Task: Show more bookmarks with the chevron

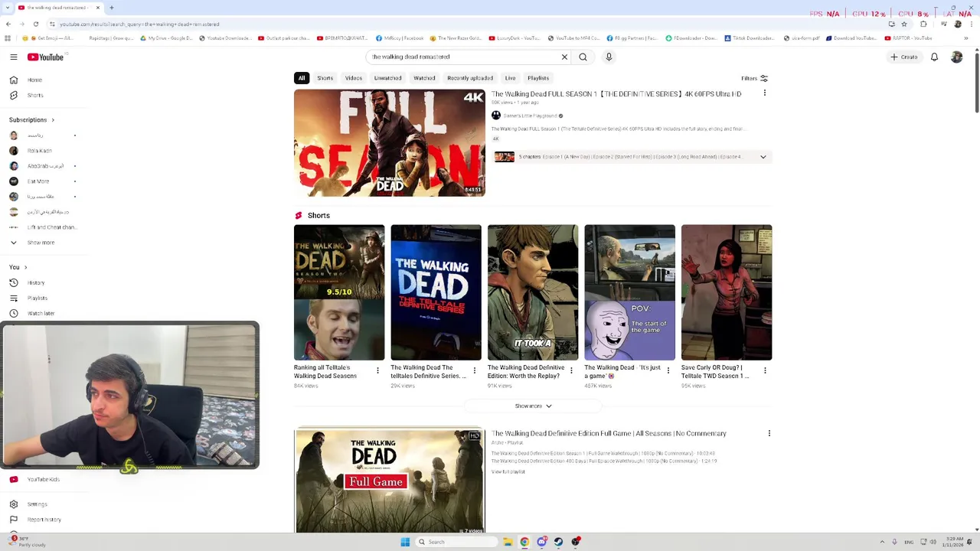Action: tap(966, 37)
